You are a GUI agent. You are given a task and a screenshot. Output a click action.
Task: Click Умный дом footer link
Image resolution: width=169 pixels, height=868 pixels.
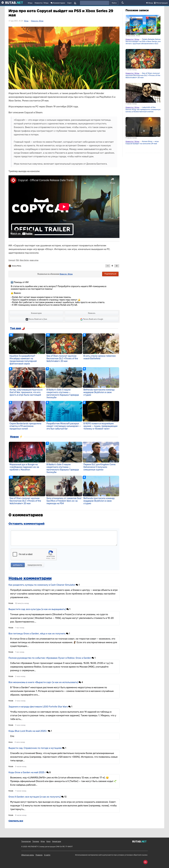click(57, 841)
